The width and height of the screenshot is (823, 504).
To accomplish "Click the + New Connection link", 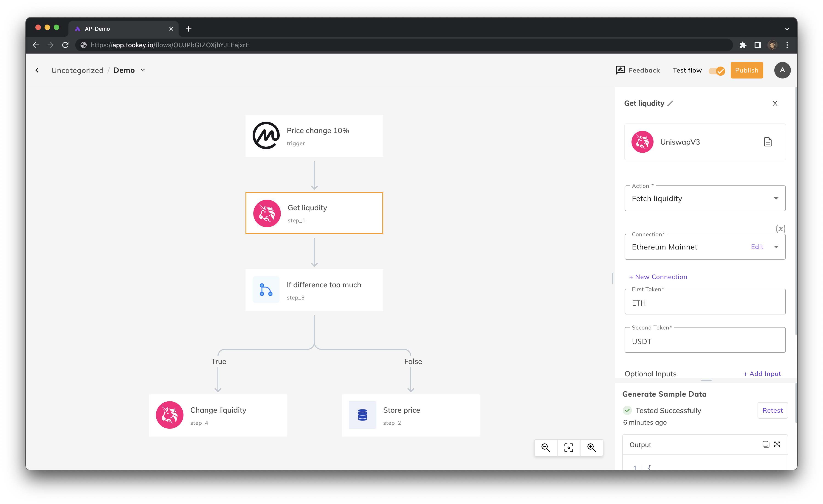I will point(658,277).
